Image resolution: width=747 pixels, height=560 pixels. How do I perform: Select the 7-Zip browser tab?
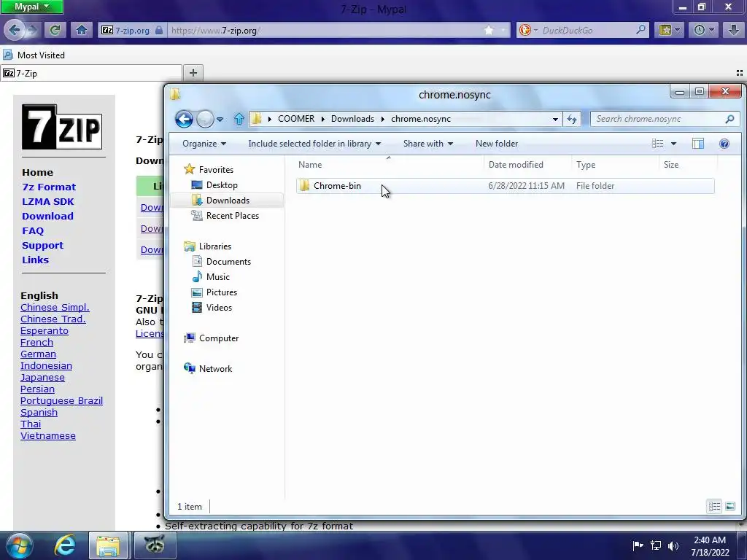click(91, 73)
